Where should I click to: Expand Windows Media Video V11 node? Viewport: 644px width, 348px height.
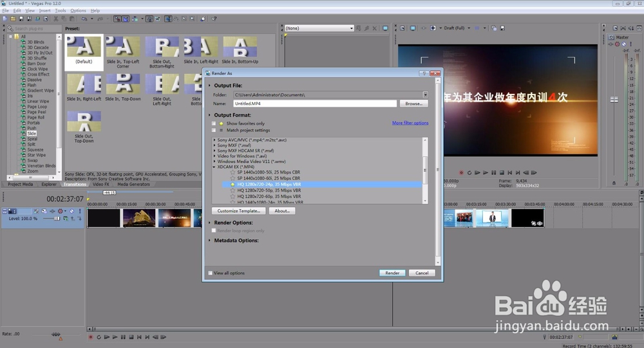pyautogui.click(x=214, y=161)
